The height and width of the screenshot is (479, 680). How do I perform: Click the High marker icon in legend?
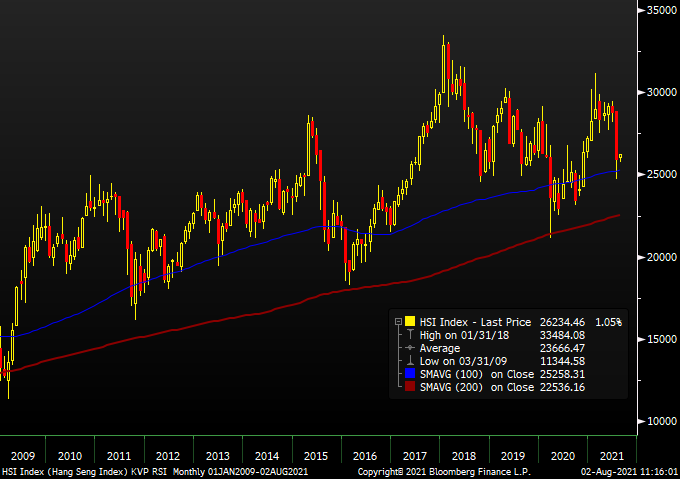tap(410, 335)
